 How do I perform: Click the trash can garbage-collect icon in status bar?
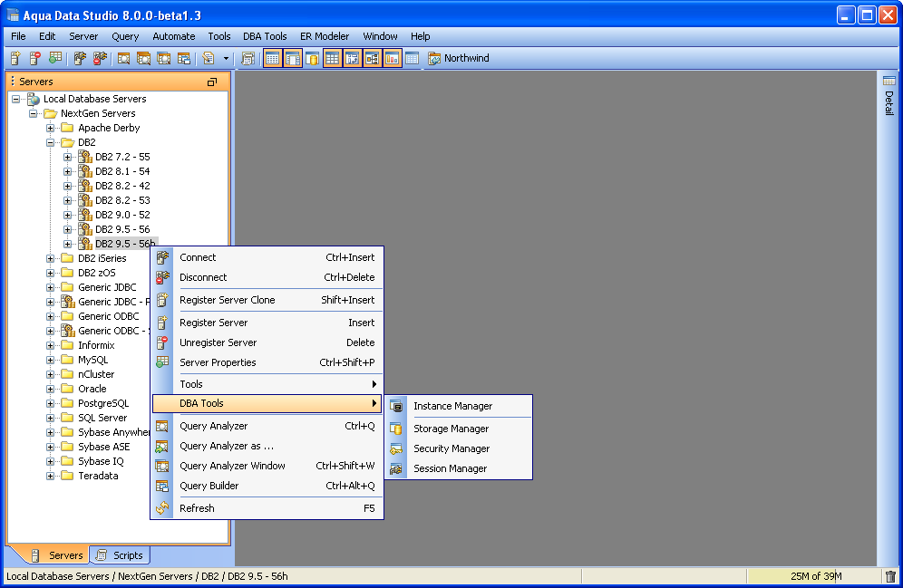coord(890,576)
